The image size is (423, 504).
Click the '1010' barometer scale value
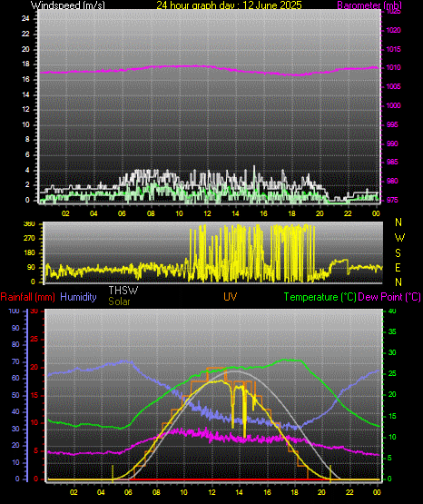(393, 68)
